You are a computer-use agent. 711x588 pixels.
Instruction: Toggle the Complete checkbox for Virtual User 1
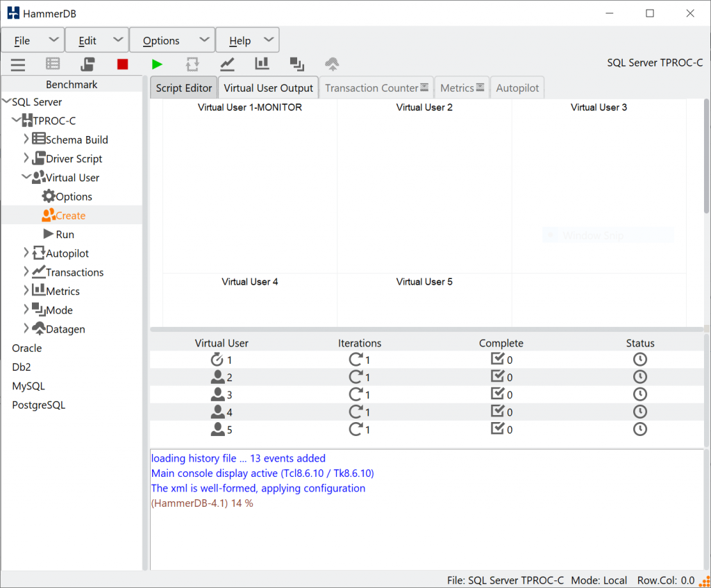(x=497, y=360)
